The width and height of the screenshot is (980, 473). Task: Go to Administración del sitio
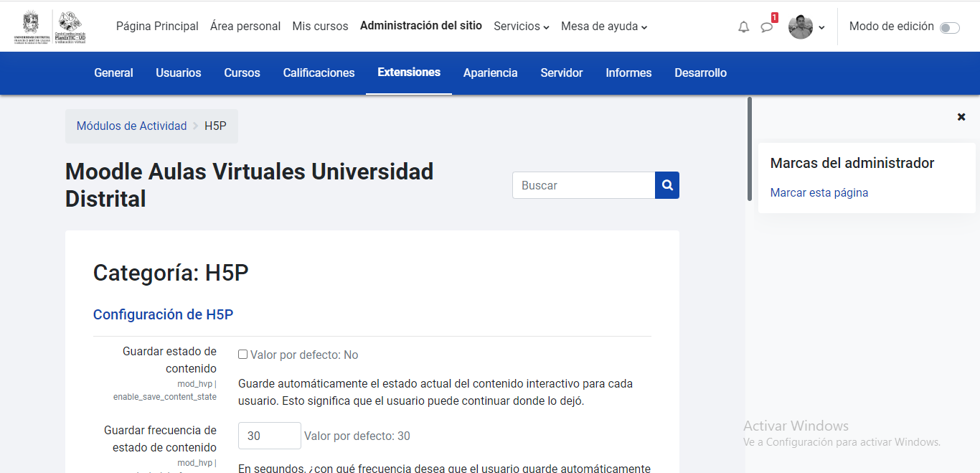tap(421, 26)
